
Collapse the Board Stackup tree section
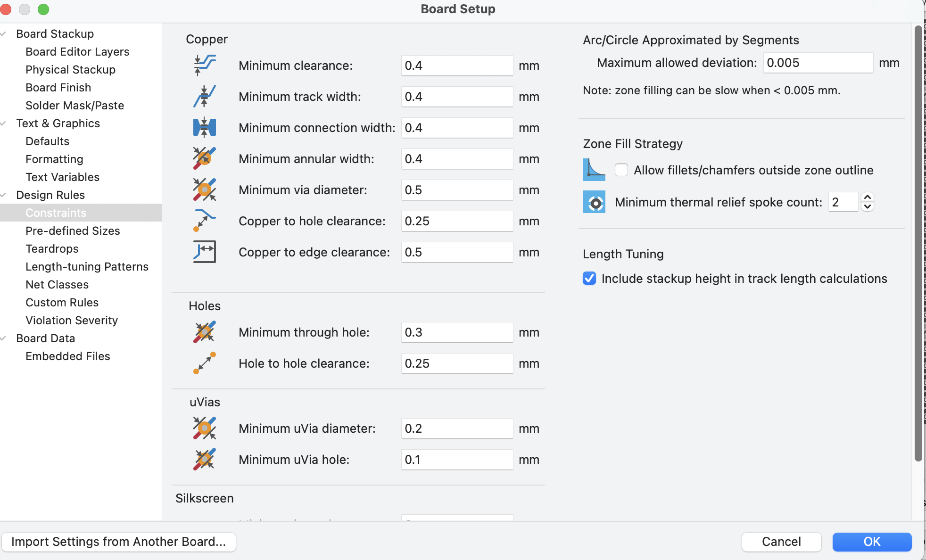(4, 34)
